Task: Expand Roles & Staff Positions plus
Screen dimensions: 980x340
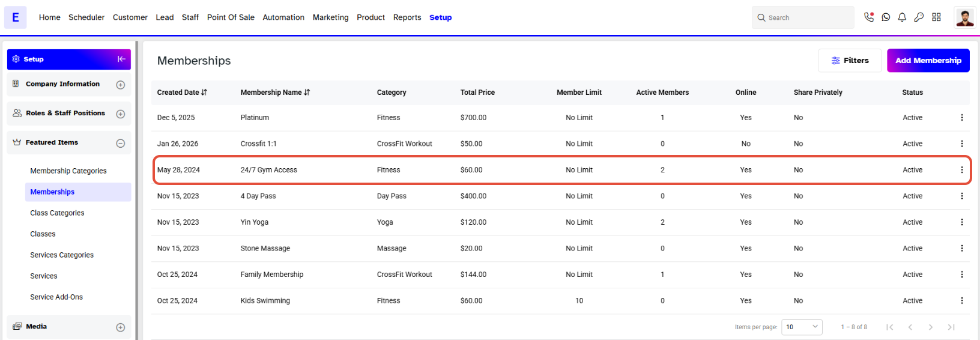Action: click(120, 114)
